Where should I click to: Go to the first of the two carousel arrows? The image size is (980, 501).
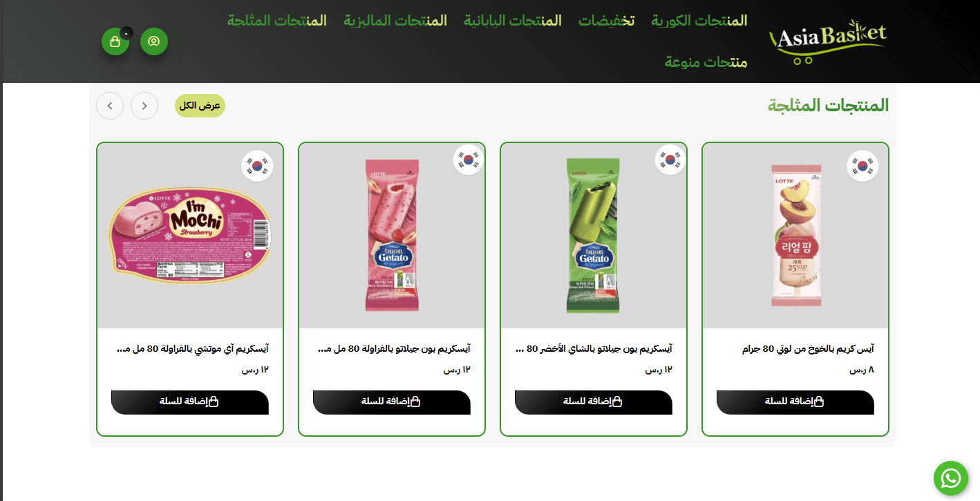[110, 106]
